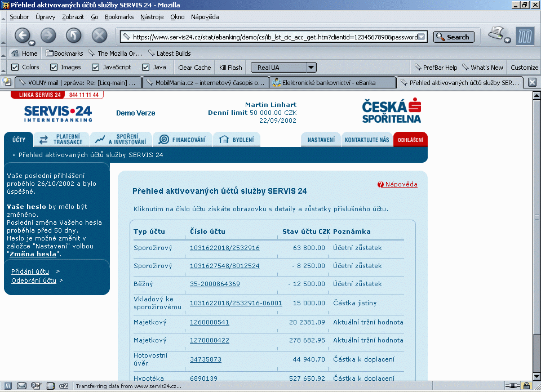Open account 1031622018/2532916 details
Viewport: 541px width, 392px height.
coord(225,248)
